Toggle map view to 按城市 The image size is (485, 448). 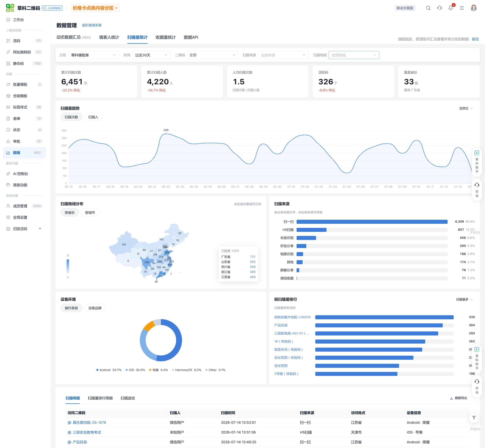pyautogui.click(x=90, y=213)
